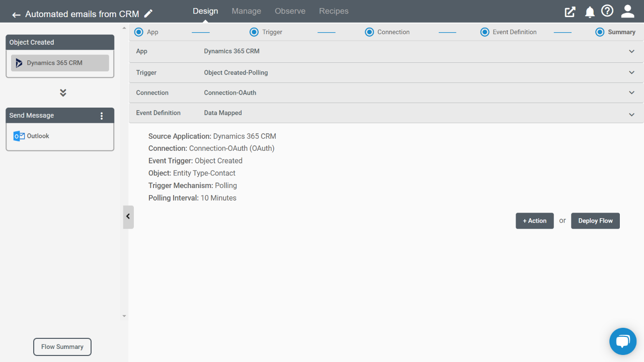Click the double chevron between steps
This screenshot has height=362, width=644.
63,93
